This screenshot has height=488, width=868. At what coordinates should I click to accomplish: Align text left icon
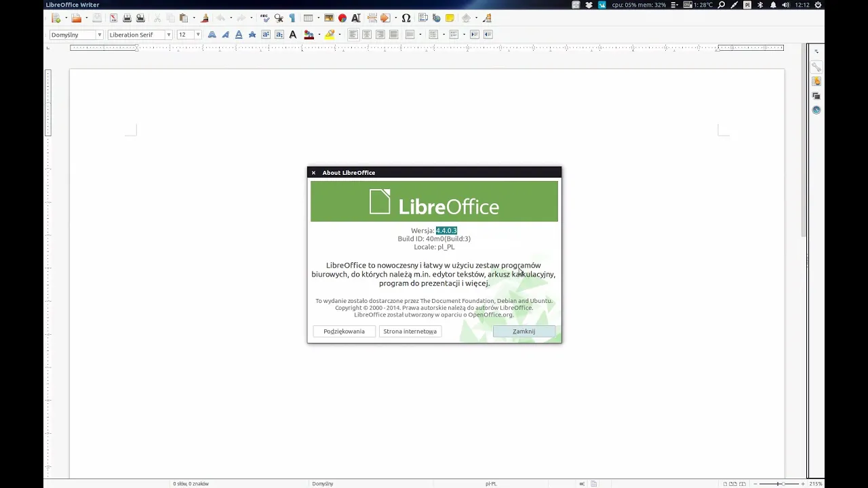tap(353, 35)
